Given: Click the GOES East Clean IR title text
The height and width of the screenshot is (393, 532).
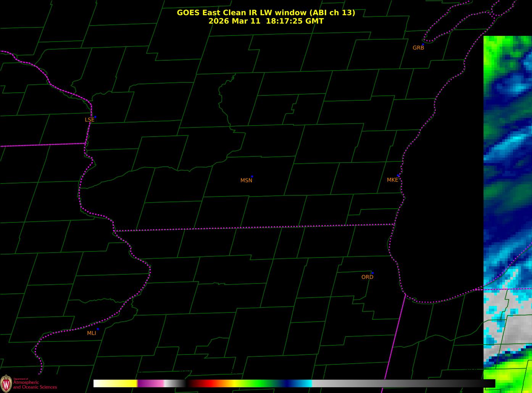Looking at the screenshot, I should (266, 13).
